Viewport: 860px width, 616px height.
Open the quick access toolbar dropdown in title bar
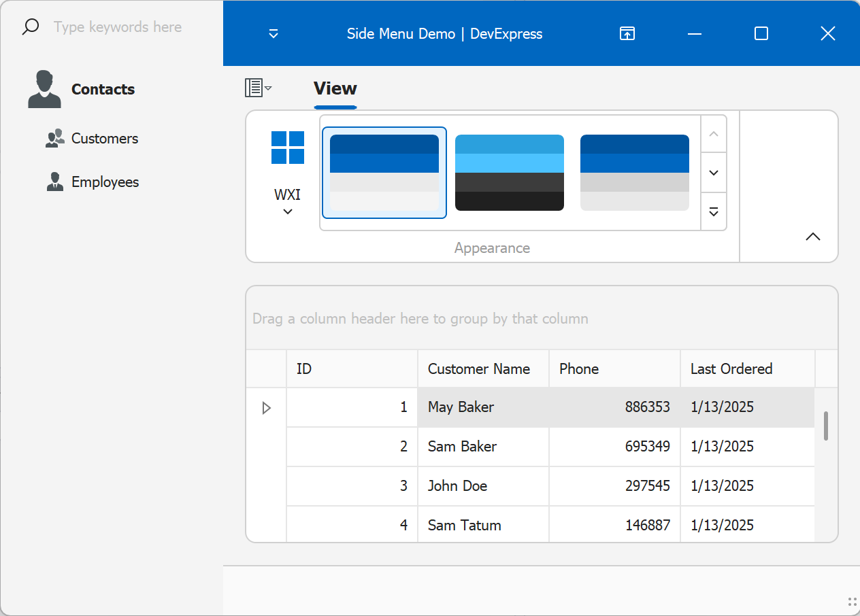pyautogui.click(x=274, y=33)
